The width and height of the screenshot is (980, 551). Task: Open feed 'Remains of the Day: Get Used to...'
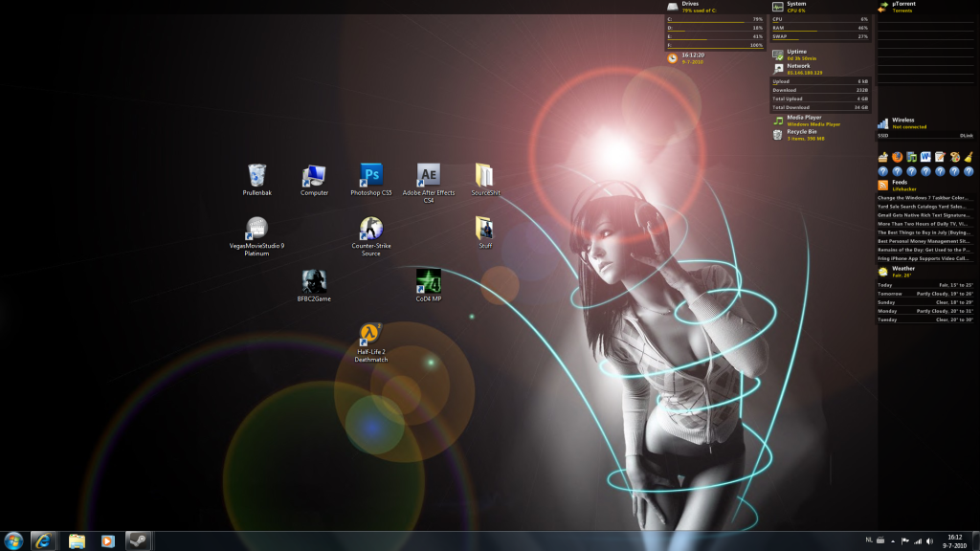tap(925, 250)
